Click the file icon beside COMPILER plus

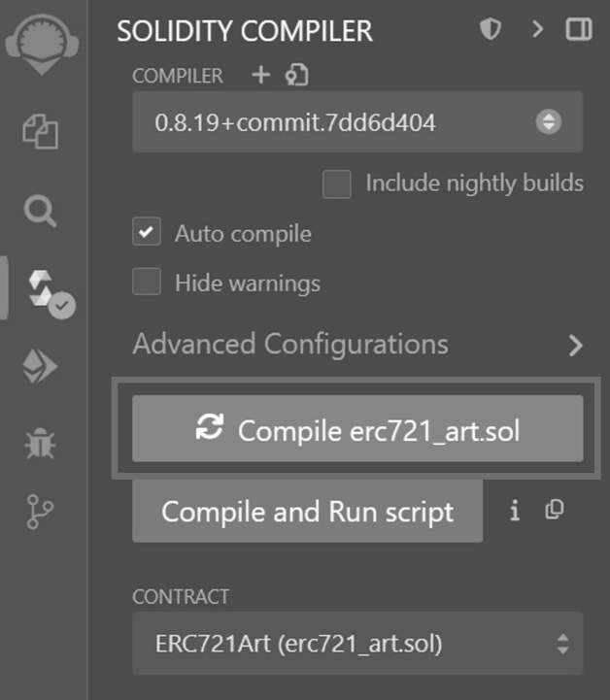tap(296, 75)
